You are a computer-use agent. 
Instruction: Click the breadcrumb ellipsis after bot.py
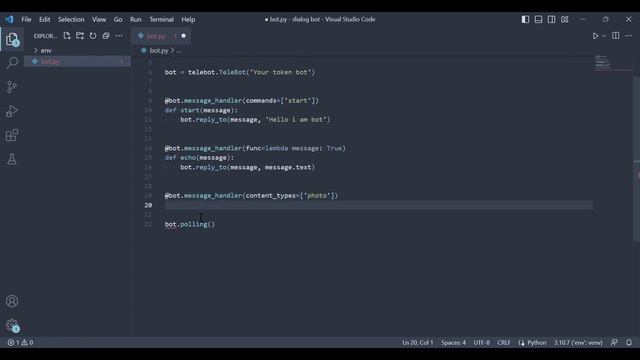click(179, 51)
